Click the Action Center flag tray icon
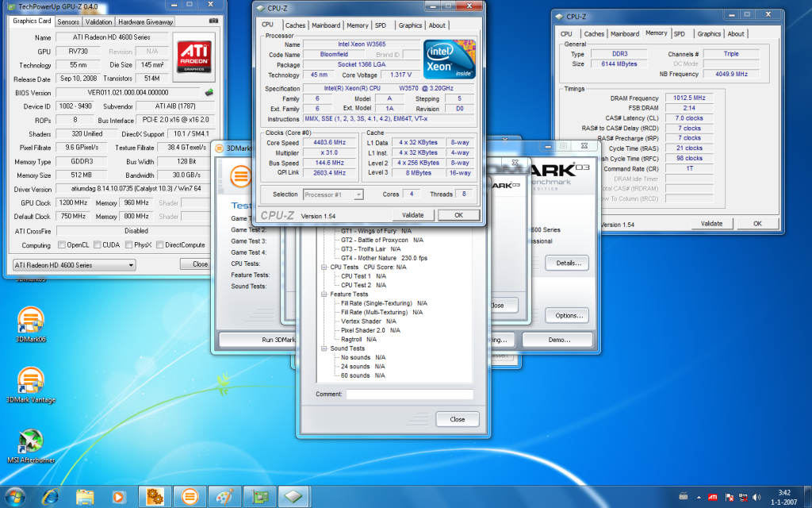The image size is (812, 508). point(730,497)
